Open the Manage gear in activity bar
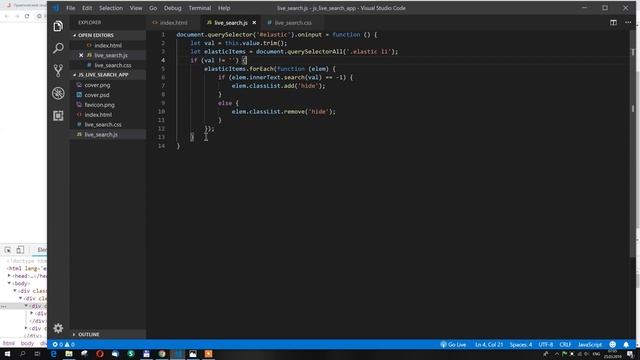 tap(58, 328)
